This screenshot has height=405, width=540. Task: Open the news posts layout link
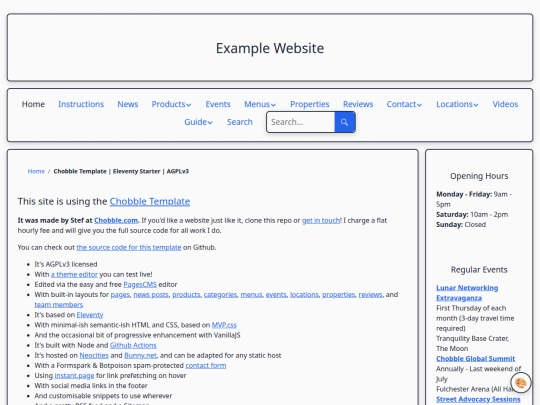151,294
